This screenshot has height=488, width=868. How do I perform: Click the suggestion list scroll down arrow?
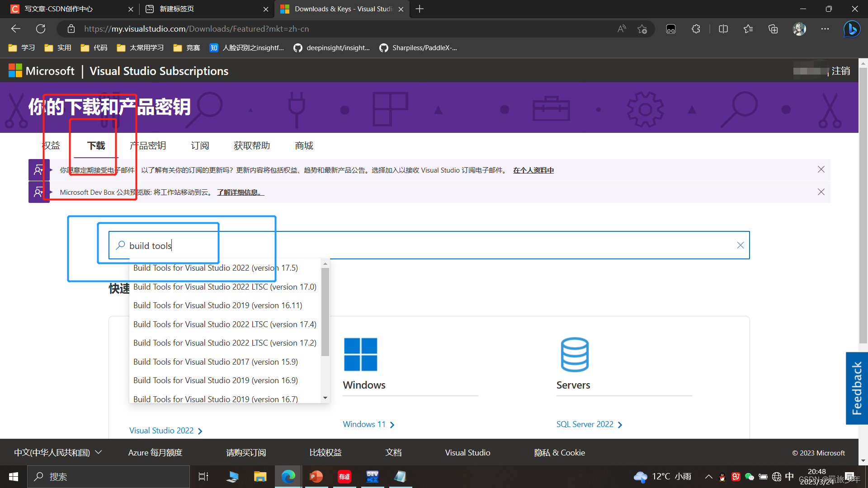325,398
